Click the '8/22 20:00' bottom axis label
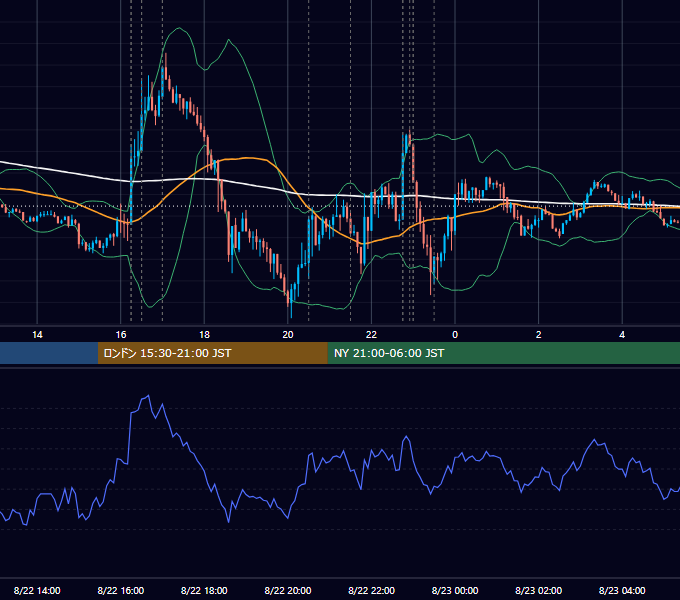This screenshot has height=600, width=680. 288,590
